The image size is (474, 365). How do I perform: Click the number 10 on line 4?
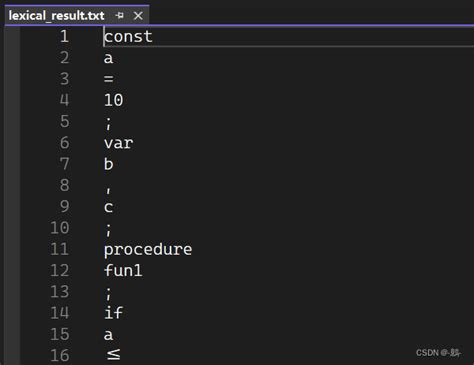point(114,100)
